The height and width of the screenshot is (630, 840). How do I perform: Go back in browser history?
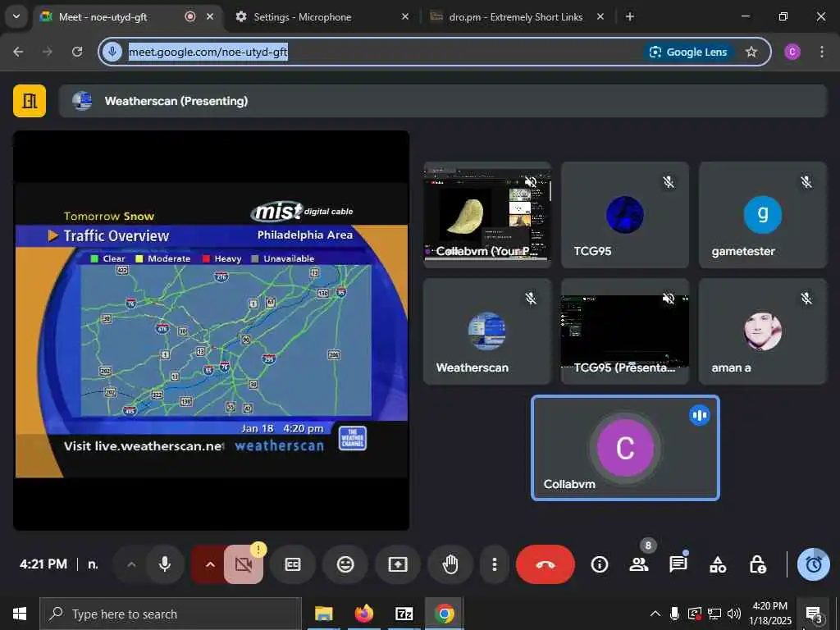(18, 52)
